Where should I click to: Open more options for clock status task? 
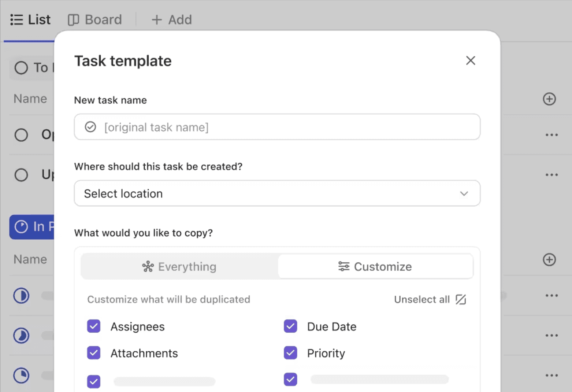click(x=551, y=375)
